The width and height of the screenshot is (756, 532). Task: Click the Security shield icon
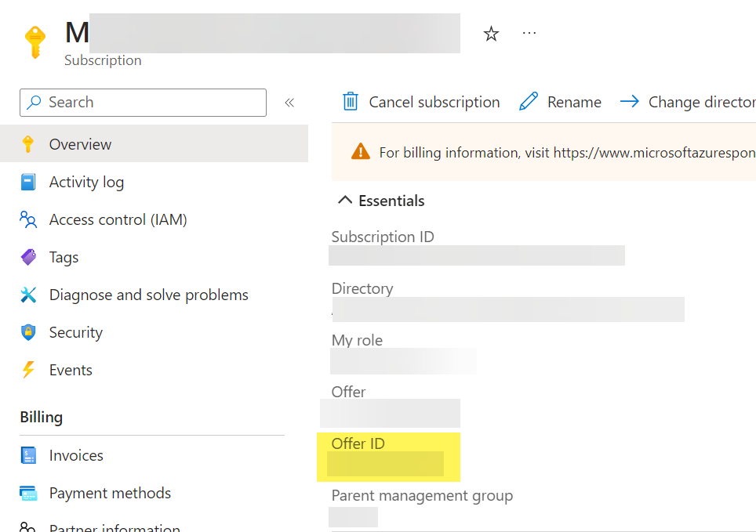tap(28, 332)
